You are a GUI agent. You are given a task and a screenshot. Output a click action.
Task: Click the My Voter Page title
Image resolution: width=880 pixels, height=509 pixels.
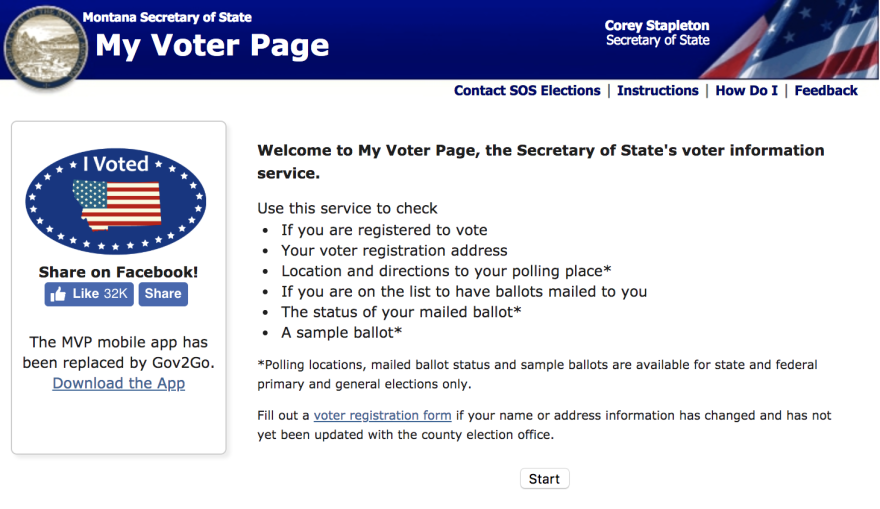[212, 45]
